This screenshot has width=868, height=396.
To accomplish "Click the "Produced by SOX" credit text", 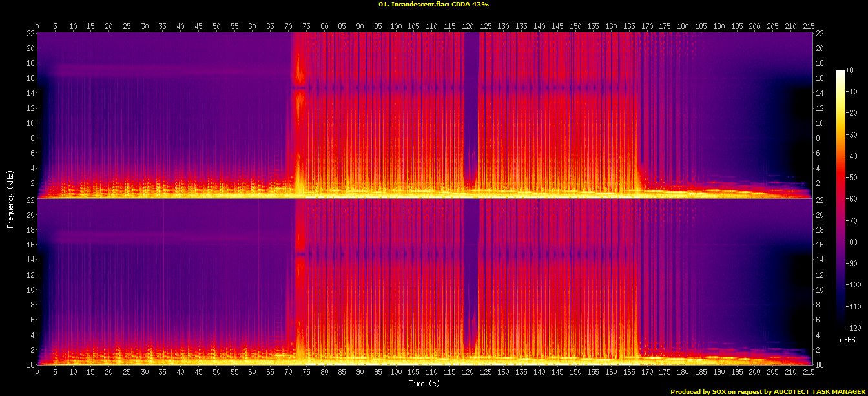I will tap(768, 391).
